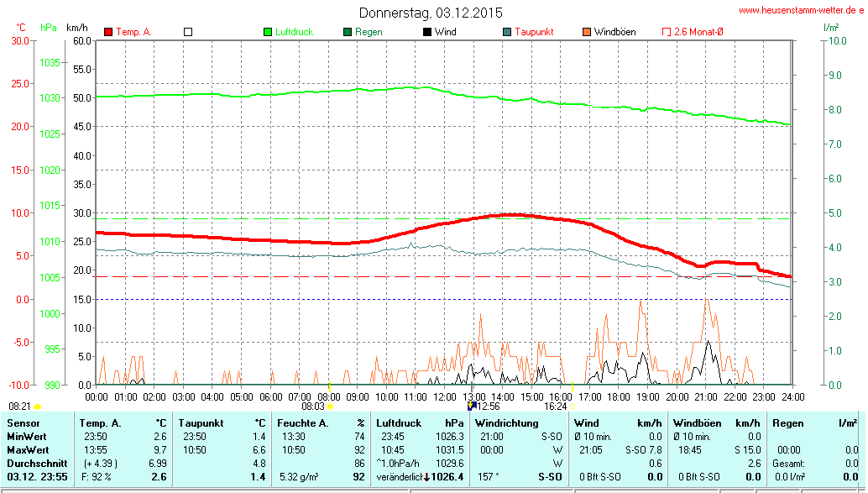868x493 pixels.
Task: Click the blue marker icon at 12:56
Action: click(471, 406)
